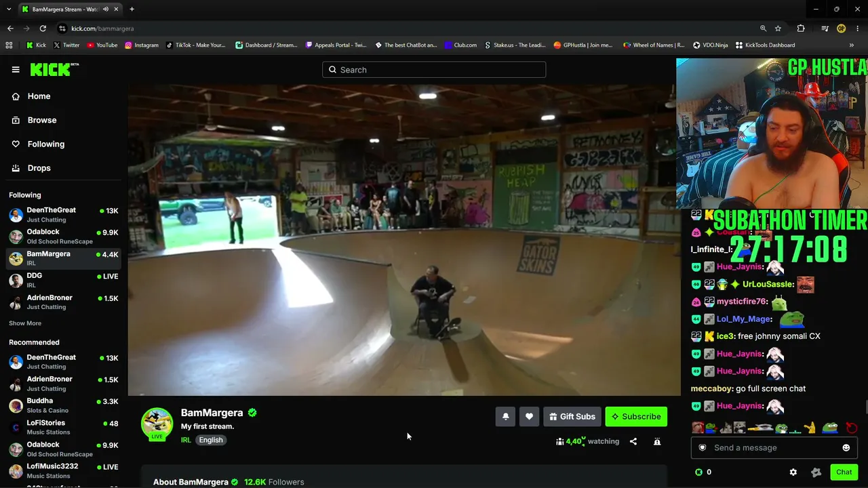Open browser zoom magnifier icon

(763, 28)
